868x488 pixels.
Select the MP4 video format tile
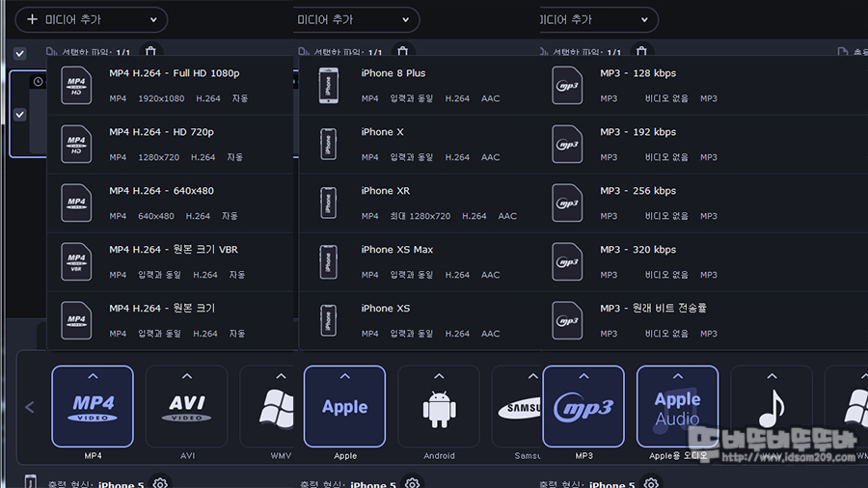[x=93, y=406]
